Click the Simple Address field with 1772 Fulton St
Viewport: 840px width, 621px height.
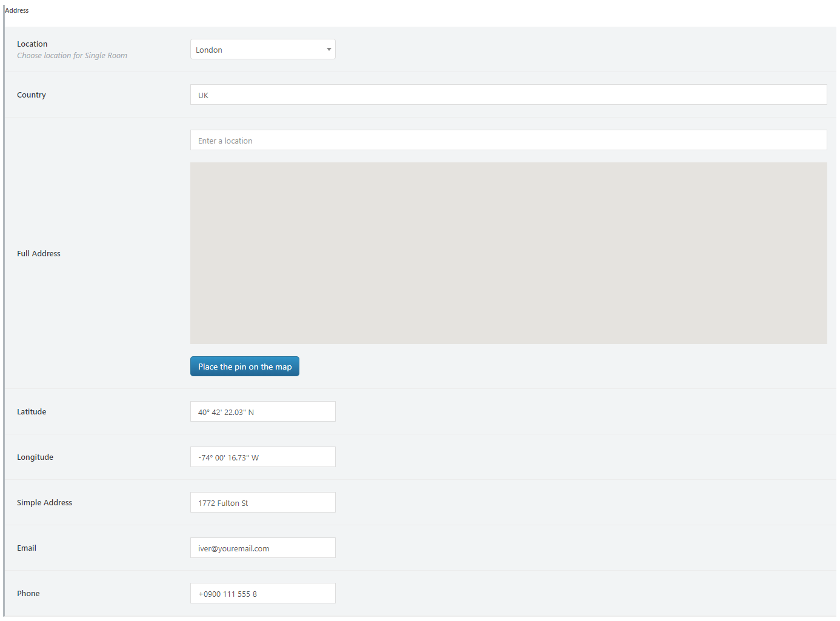coord(262,502)
